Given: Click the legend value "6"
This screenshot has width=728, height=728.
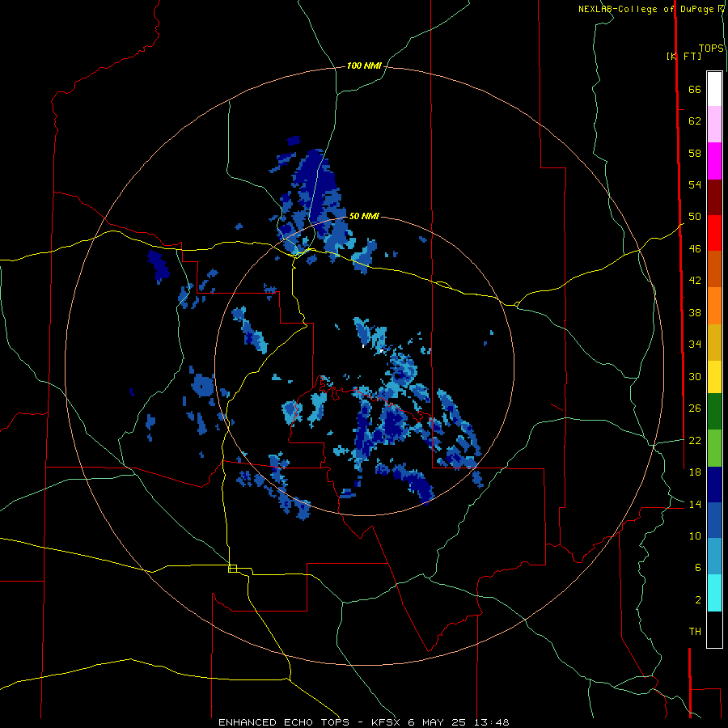Looking at the screenshot, I should click(x=697, y=568).
